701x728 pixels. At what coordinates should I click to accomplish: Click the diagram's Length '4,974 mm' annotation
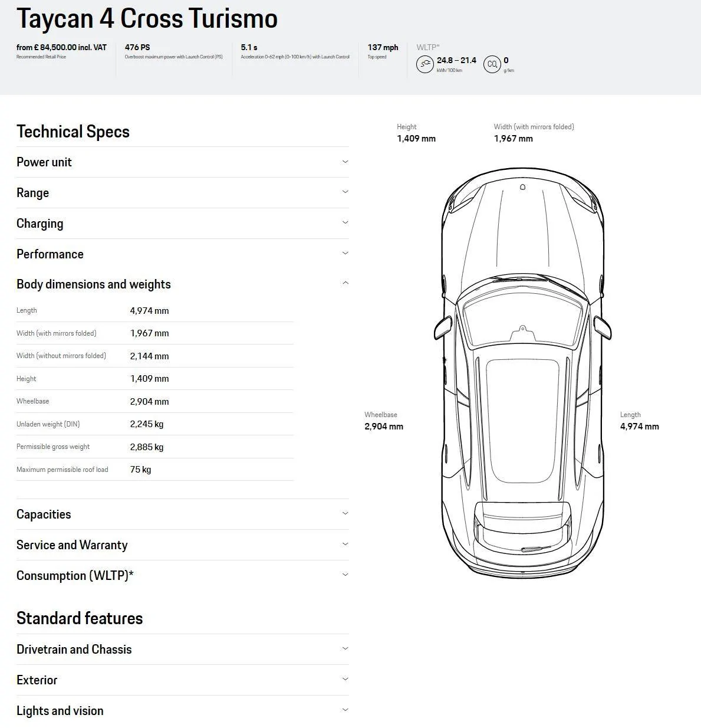pyautogui.click(x=640, y=427)
